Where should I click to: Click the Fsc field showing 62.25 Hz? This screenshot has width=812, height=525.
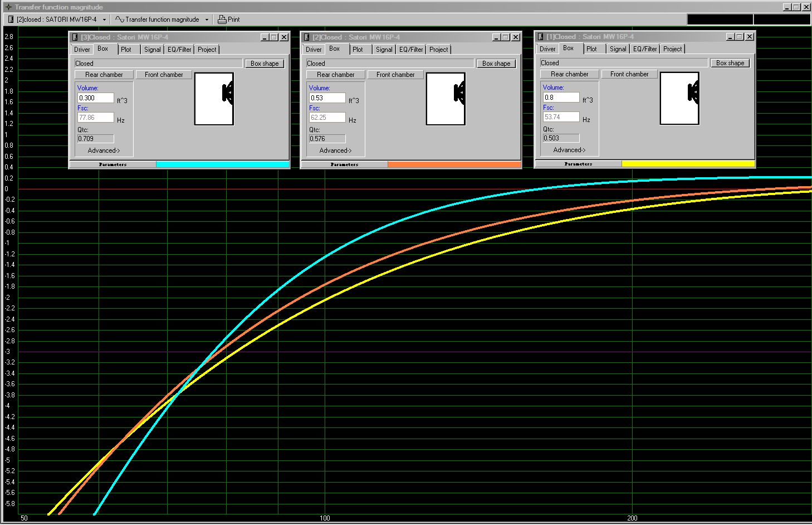coord(327,118)
